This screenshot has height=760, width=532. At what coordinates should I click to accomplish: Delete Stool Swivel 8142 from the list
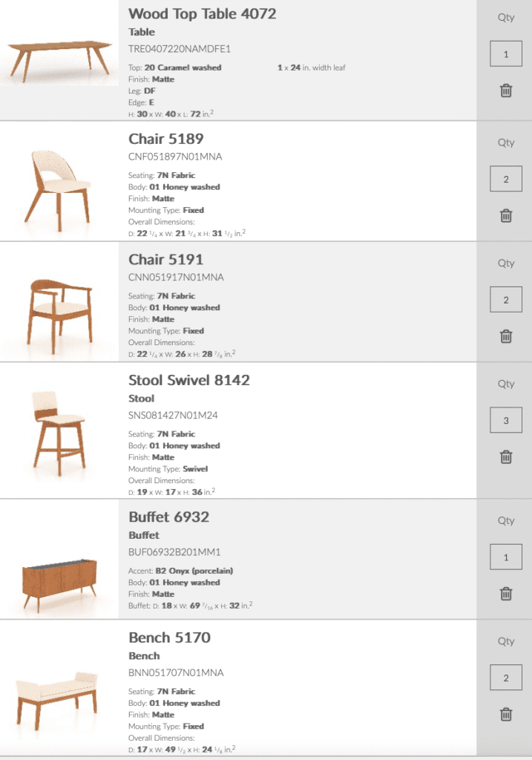coord(506,456)
